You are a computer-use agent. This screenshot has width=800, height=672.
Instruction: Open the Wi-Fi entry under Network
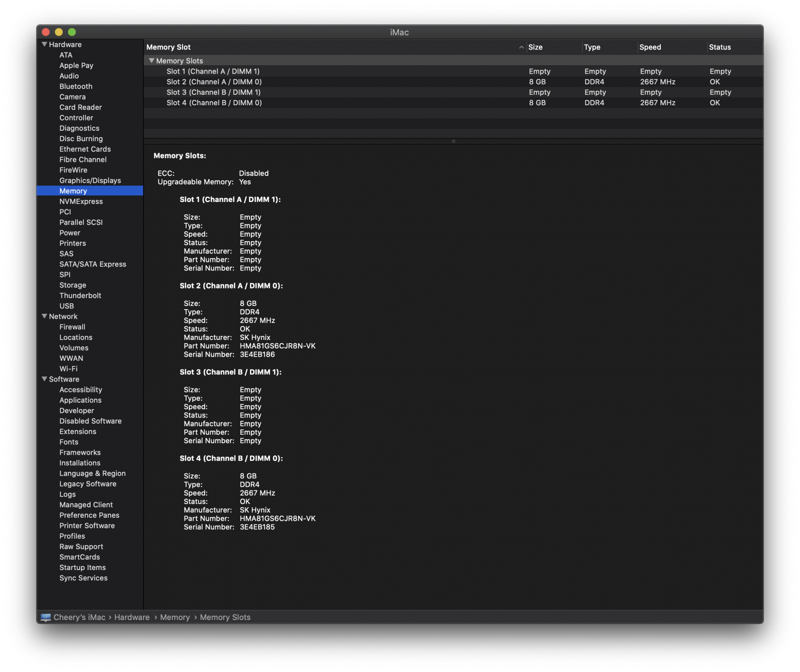pos(68,368)
